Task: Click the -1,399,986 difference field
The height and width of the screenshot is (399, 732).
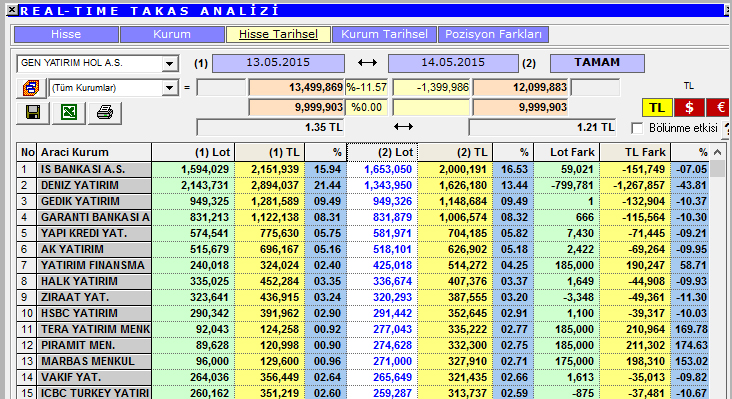Action: [431, 88]
